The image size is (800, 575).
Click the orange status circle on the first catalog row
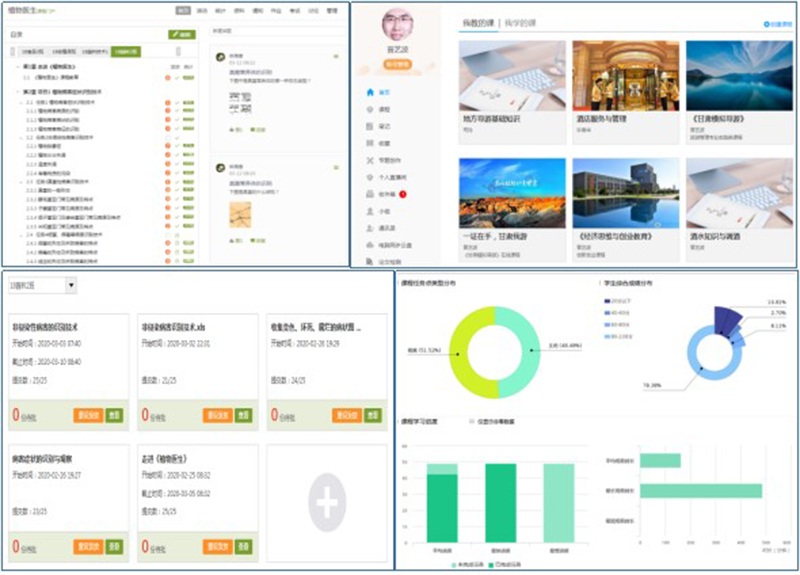[167, 76]
